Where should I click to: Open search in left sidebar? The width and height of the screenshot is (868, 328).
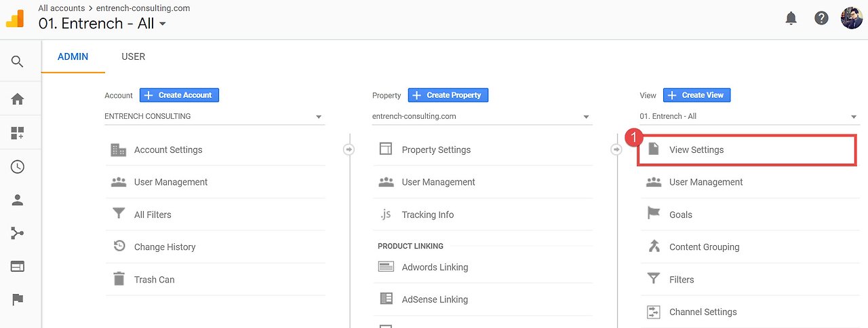click(x=18, y=62)
